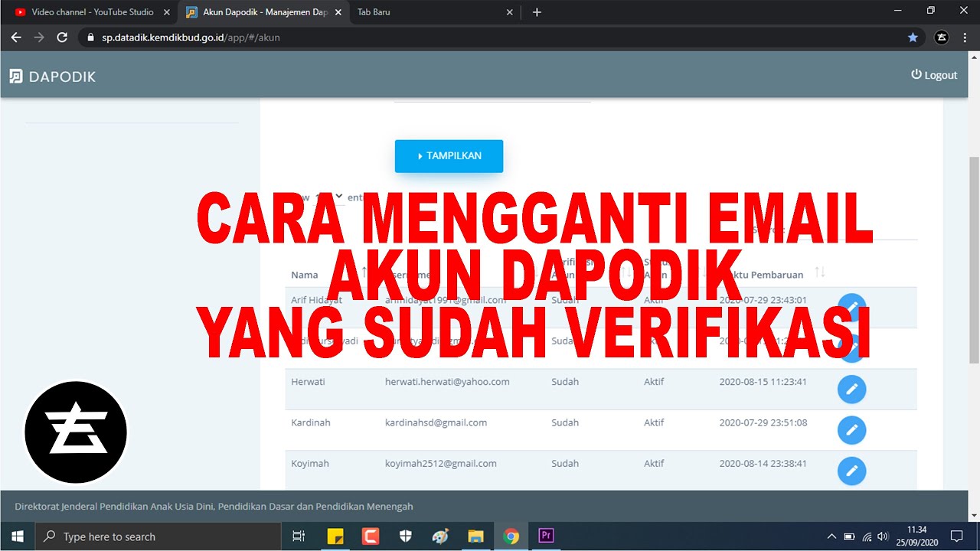This screenshot has height=551, width=980.
Task: Open Windows Security shield on the taskbar
Action: (x=405, y=536)
